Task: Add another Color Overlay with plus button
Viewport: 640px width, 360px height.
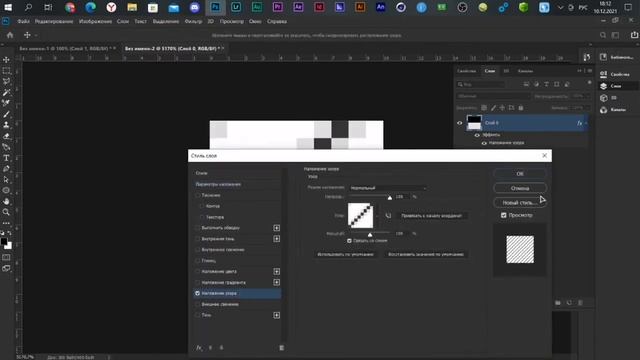Action: [x=277, y=271]
